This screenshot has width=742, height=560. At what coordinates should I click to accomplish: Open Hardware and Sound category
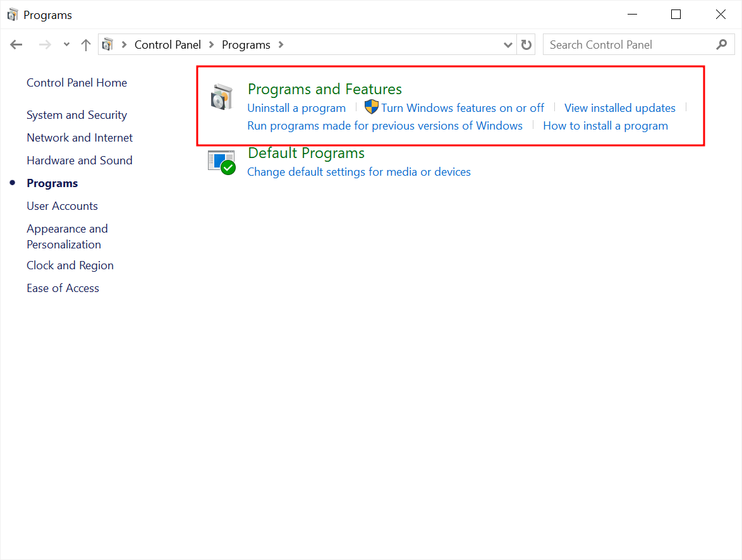click(x=80, y=161)
